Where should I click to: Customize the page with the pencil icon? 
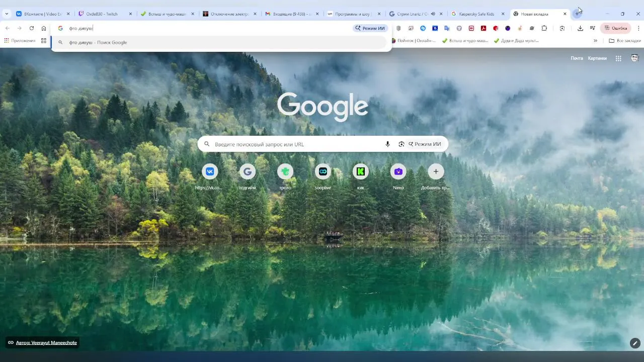pyautogui.click(x=635, y=343)
